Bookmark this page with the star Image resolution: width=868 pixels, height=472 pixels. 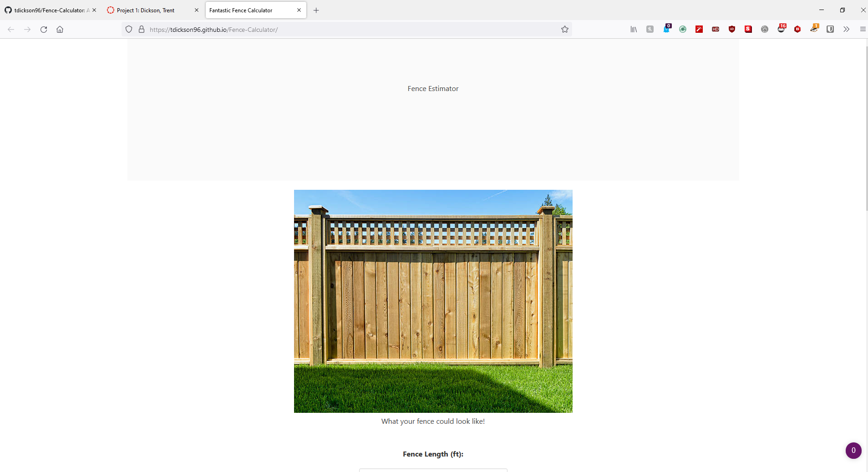pyautogui.click(x=565, y=30)
